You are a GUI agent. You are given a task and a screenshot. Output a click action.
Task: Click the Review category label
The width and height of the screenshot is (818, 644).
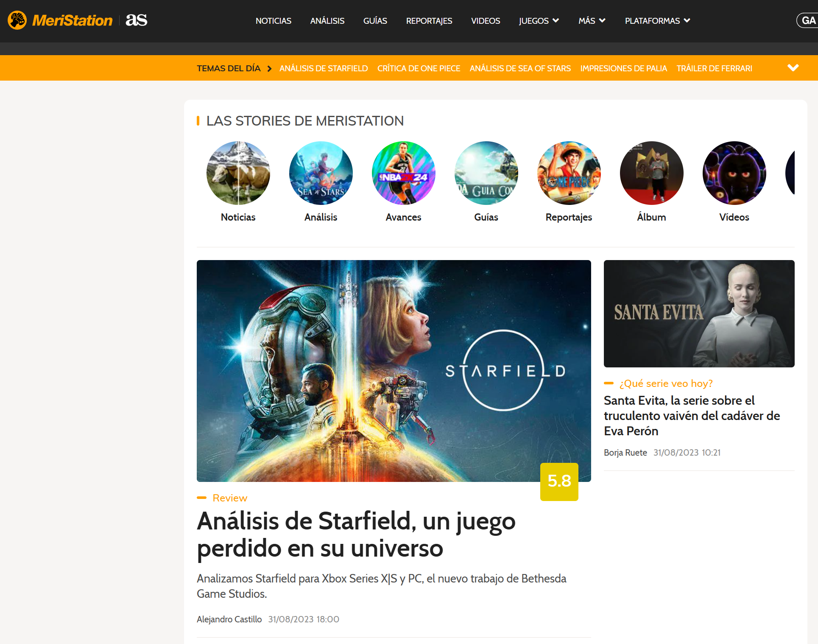230,498
